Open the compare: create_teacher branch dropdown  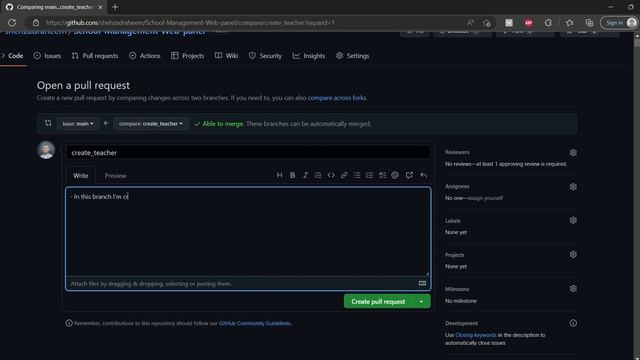(x=151, y=124)
